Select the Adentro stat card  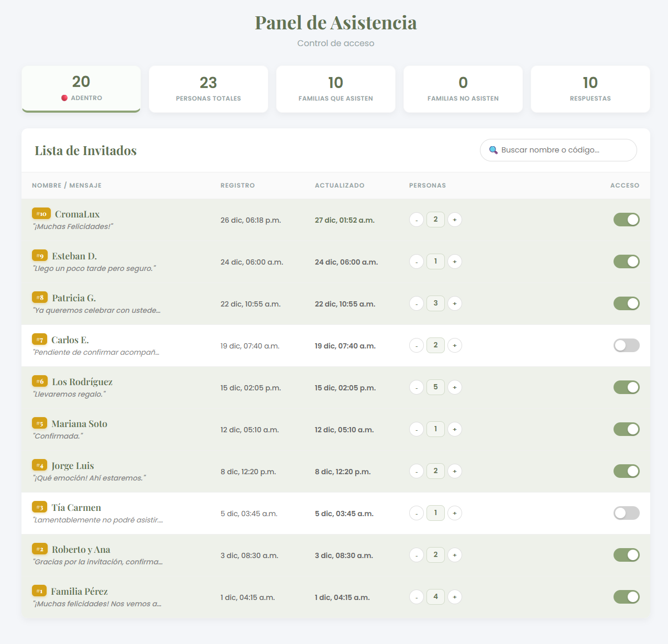tap(81, 89)
